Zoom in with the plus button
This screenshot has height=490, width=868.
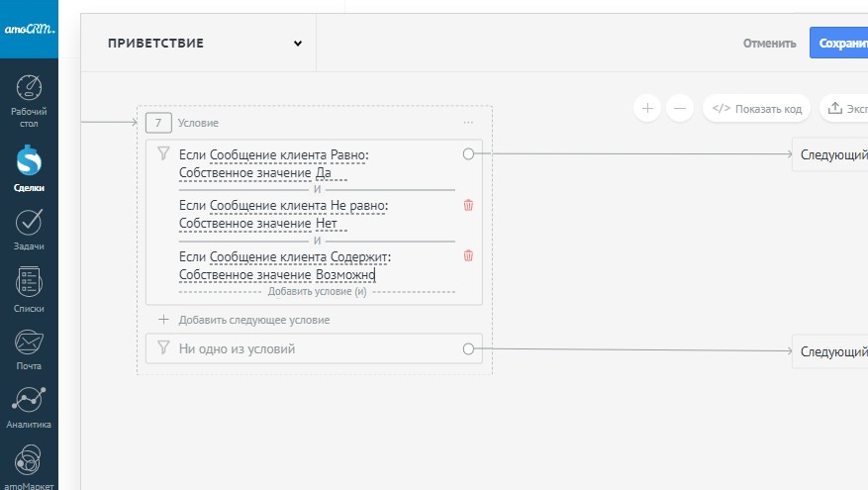click(646, 108)
